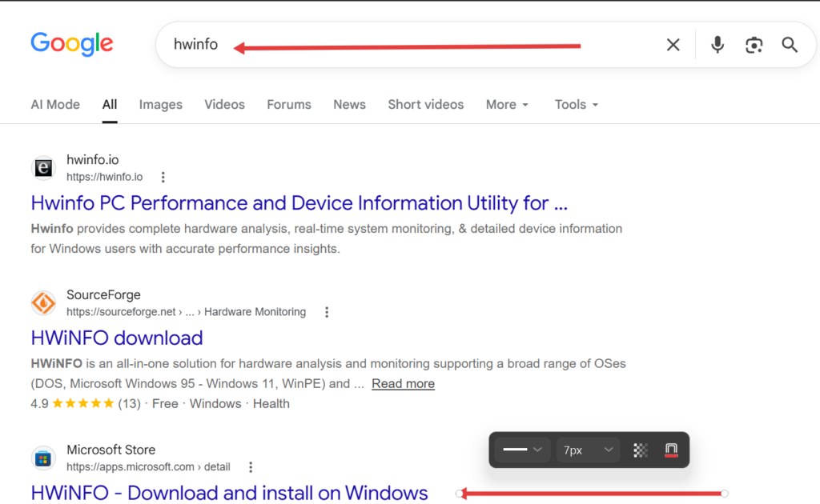Click the Microsoft Store site name
The width and height of the screenshot is (820, 504).
pos(111,450)
